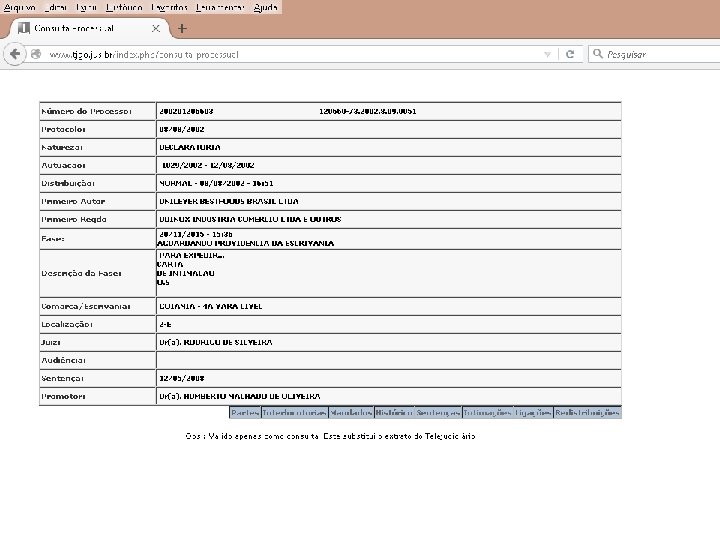
Task: Click the Distribuição label
Action: [68, 183]
